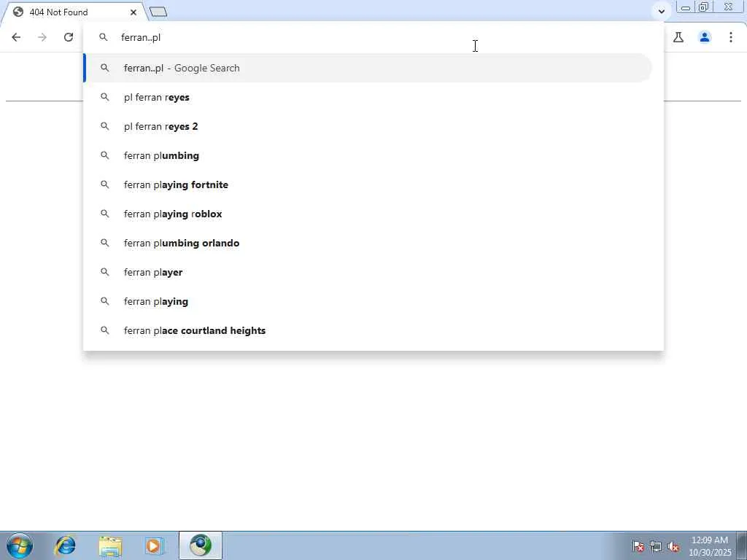The height and width of the screenshot is (560, 747).
Task: Open the user profile avatar icon
Action: [705, 37]
